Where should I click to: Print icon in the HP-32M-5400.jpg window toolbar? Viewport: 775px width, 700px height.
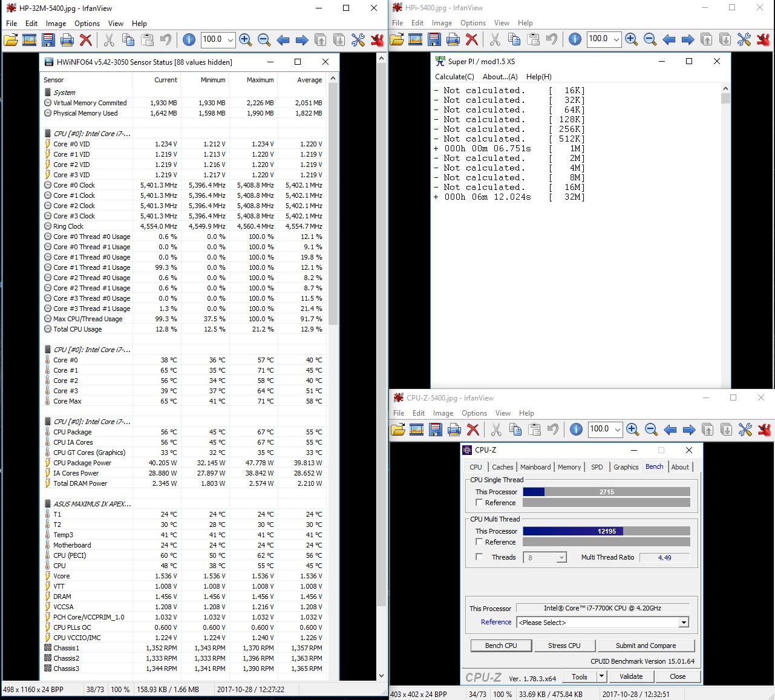67,40
